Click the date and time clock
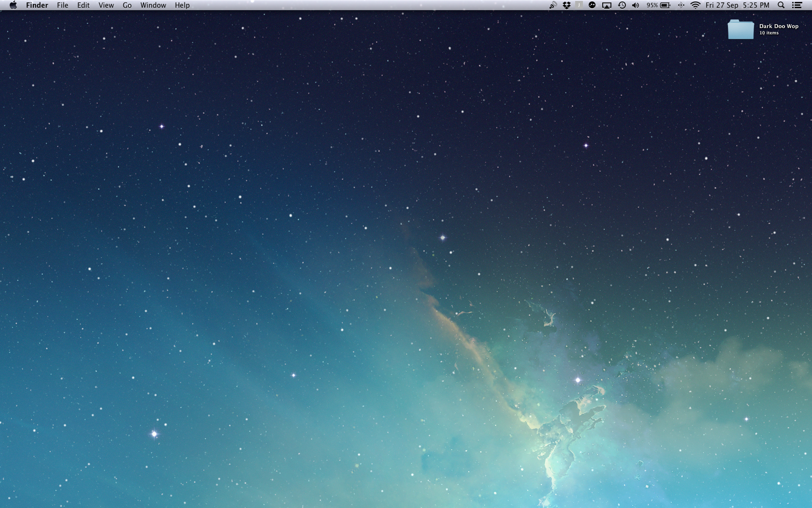The width and height of the screenshot is (812, 508). (738, 5)
